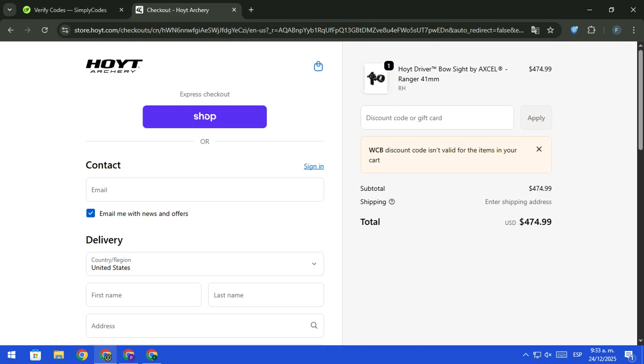Focus the Email input field
This screenshot has width=644, height=364.
point(205,190)
